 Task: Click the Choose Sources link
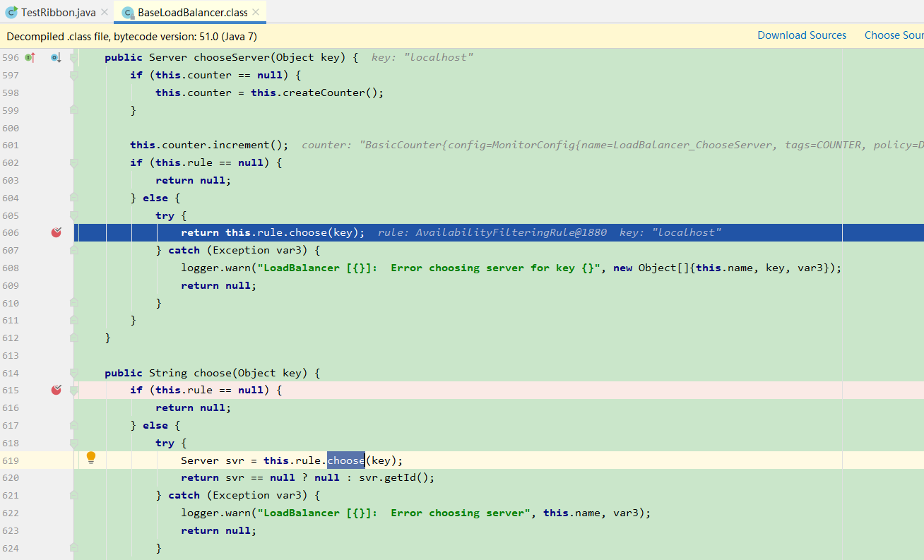click(x=894, y=35)
